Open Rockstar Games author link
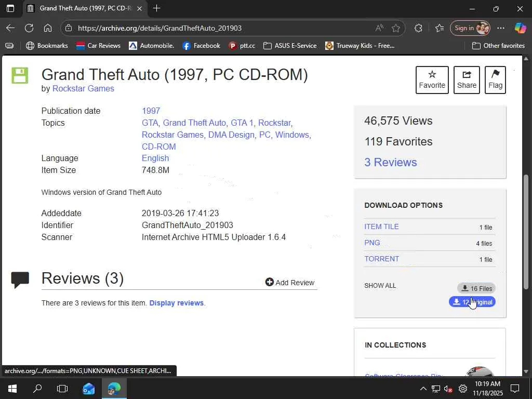The height and width of the screenshot is (399, 532). point(83,88)
